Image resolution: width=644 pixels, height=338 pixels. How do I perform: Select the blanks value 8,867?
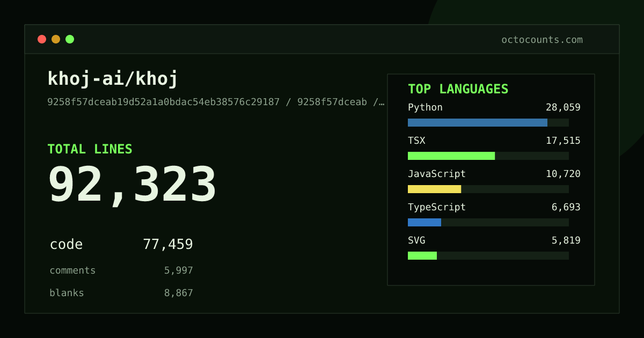[x=179, y=293]
